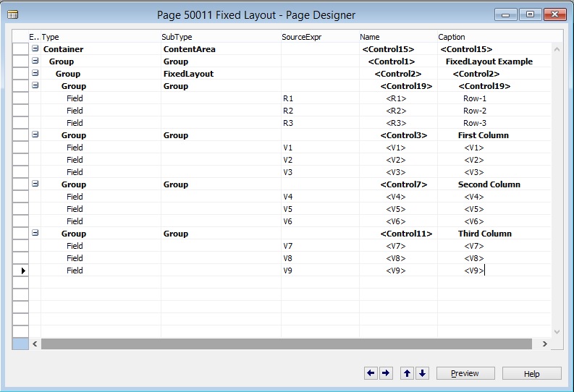Click the <Control1> name cell

[x=398, y=61]
